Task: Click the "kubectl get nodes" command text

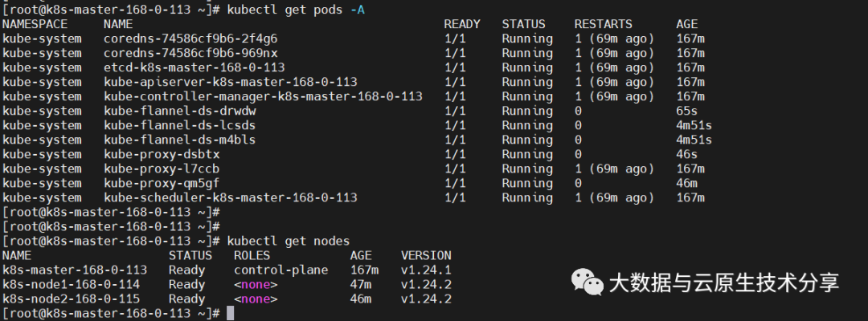Action: [x=289, y=241]
